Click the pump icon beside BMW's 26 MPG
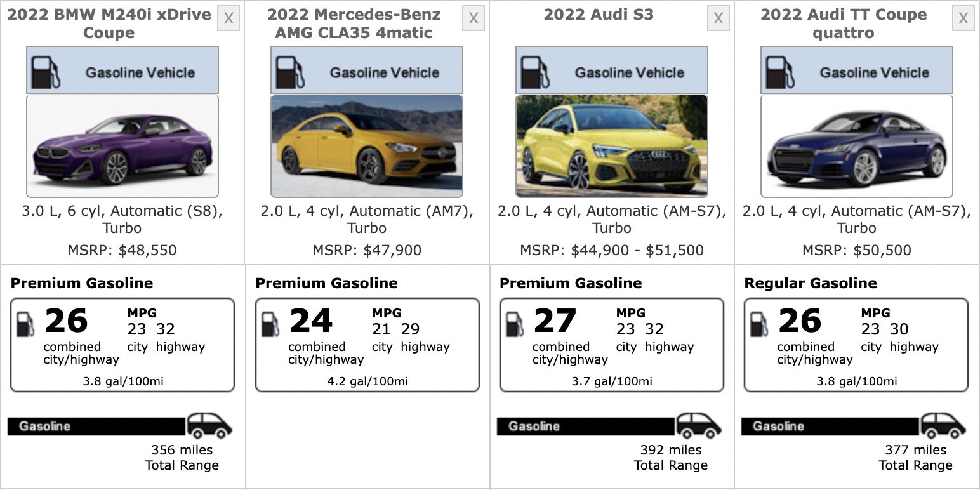Viewport: 980px width, 490px height. tap(25, 324)
